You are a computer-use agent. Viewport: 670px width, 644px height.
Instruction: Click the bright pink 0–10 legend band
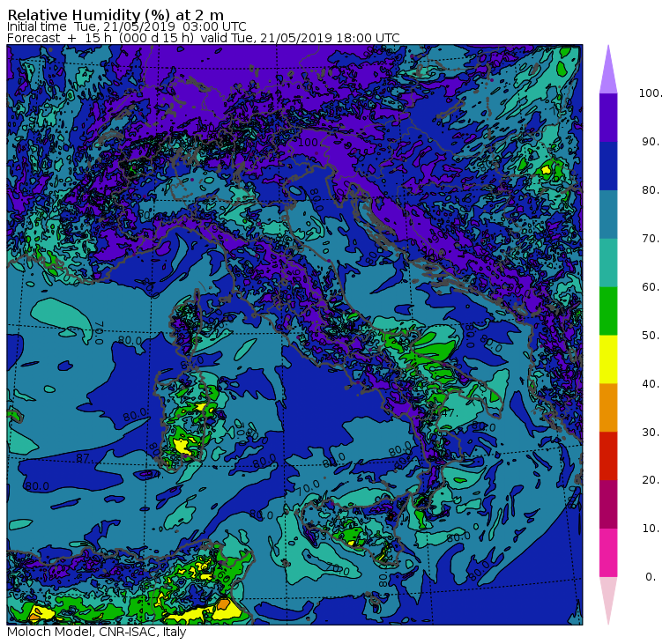point(608,553)
